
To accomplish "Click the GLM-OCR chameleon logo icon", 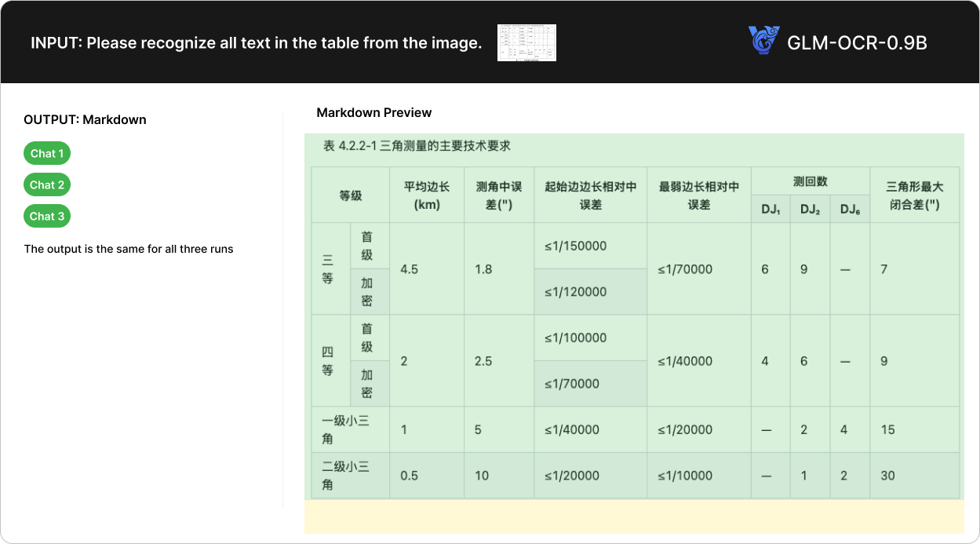I will click(x=763, y=42).
